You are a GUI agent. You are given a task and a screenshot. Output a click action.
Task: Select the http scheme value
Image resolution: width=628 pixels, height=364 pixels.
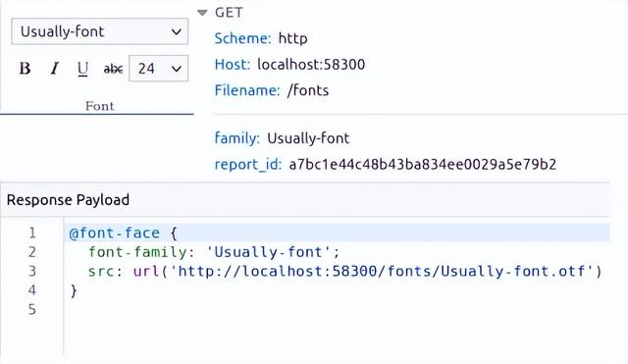pos(292,38)
